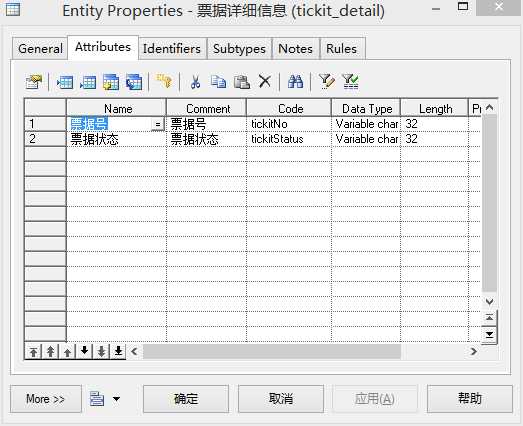Move row up one page arrow
The width and height of the screenshot is (523, 426).
50,352
